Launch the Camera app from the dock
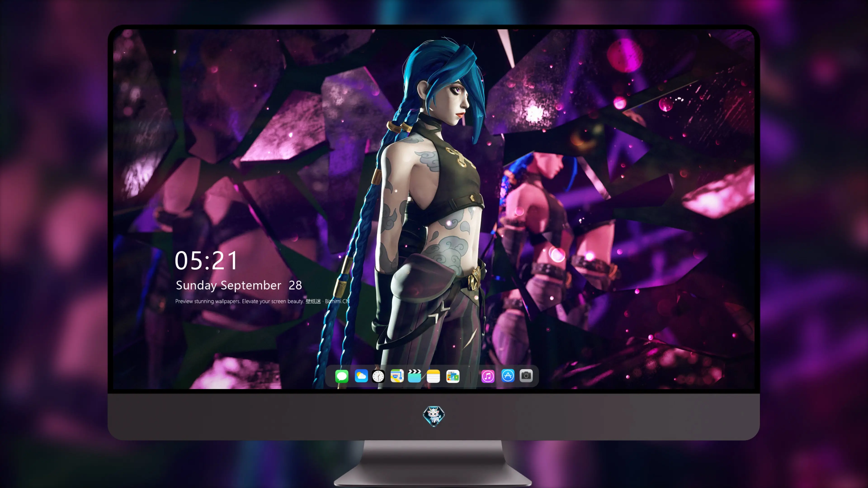 526,376
